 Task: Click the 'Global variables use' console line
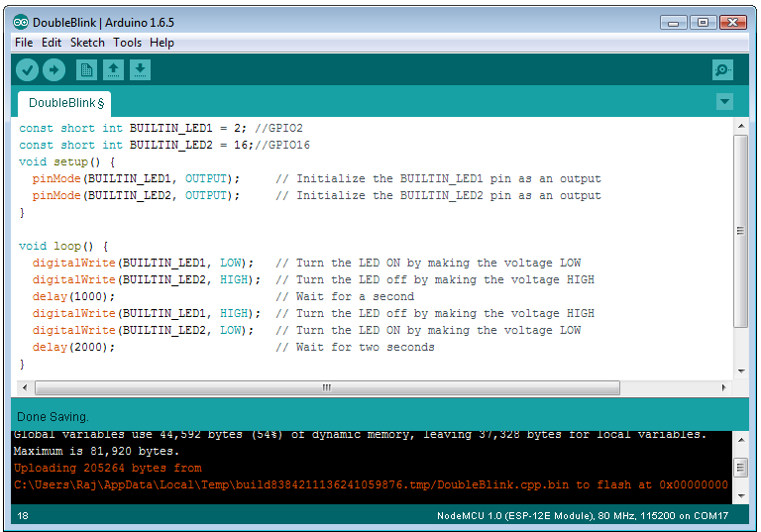tap(360, 435)
